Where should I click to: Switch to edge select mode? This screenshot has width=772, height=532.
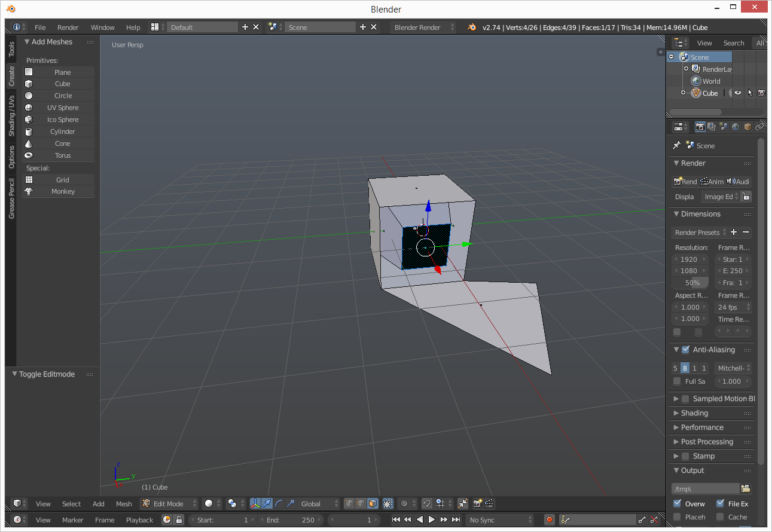click(x=361, y=503)
